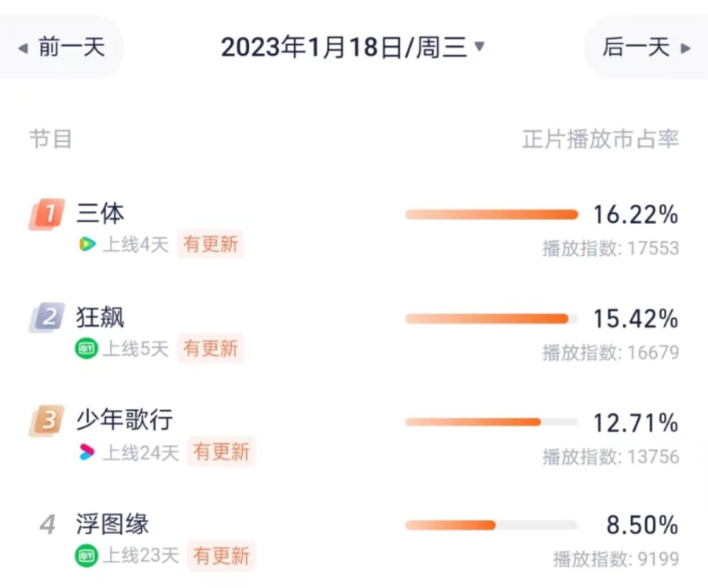
Task: Click the 节目 column header
Action: point(50,139)
